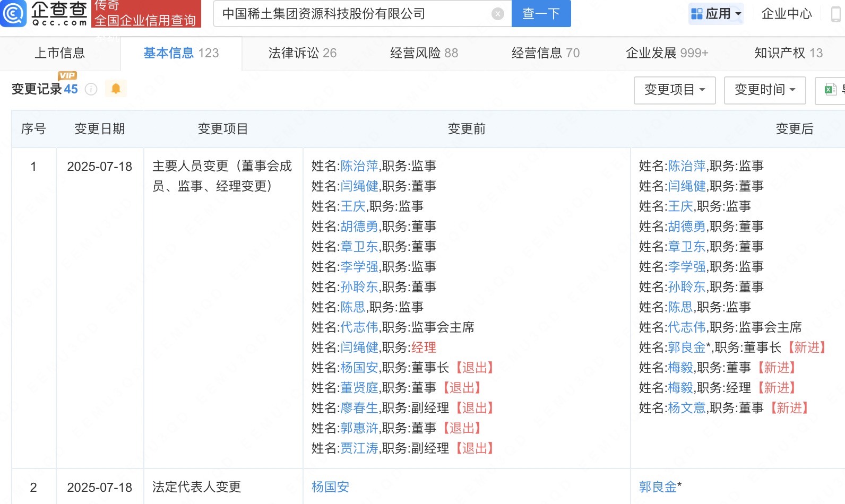This screenshot has width=845, height=504.
Task: Open the 法律诉讼 26 tab
Action: click(303, 53)
